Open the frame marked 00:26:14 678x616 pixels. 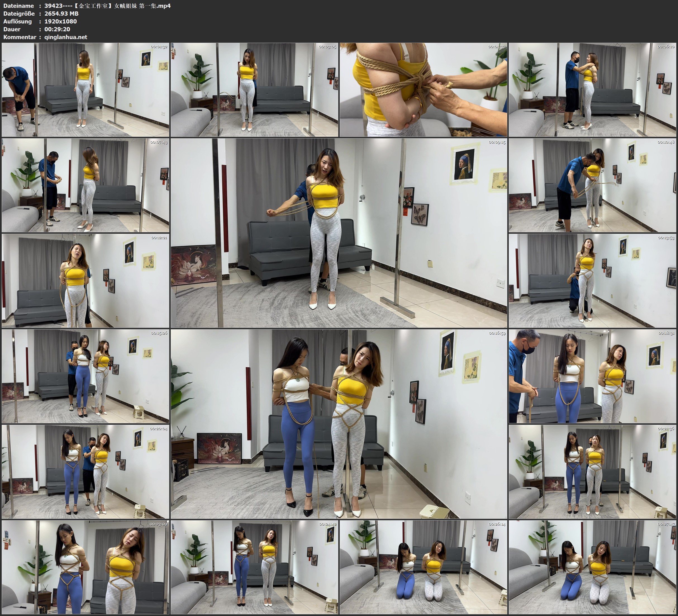pos(423,567)
